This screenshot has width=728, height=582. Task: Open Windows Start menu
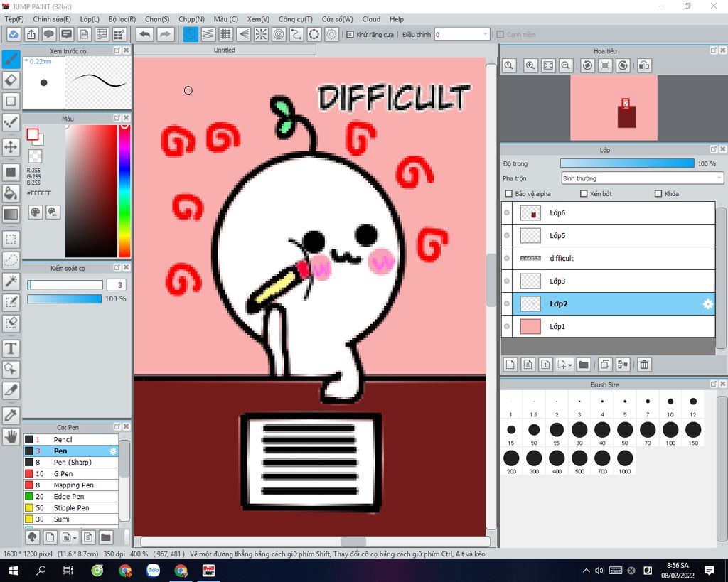click(13, 571)
